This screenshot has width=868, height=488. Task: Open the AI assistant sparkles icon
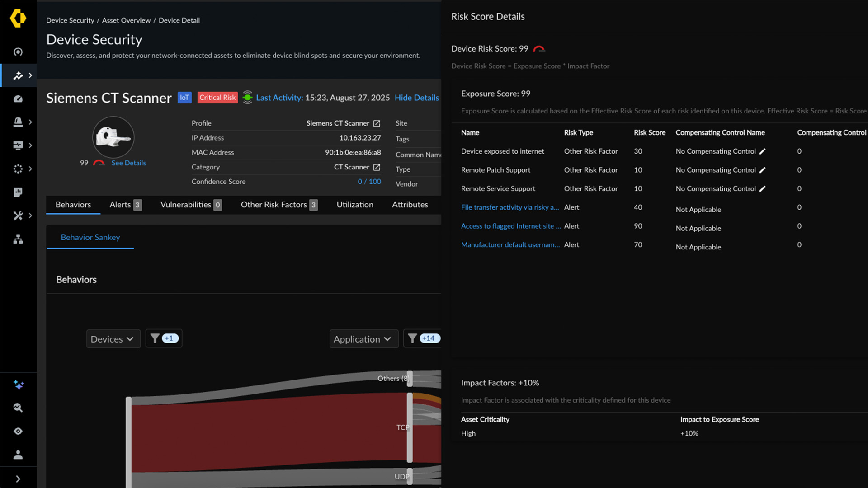pyautogui.click(x=18, y=385)
